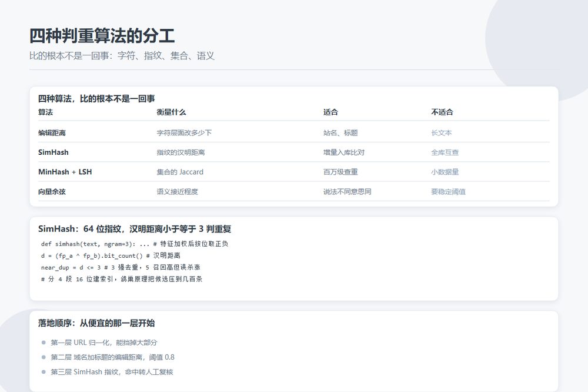This screenshot has height=392, width=588.
Task: Click bullet 第二层 域名加标题的编辑距离，阈值 0.8
Action: pos(112,357)
